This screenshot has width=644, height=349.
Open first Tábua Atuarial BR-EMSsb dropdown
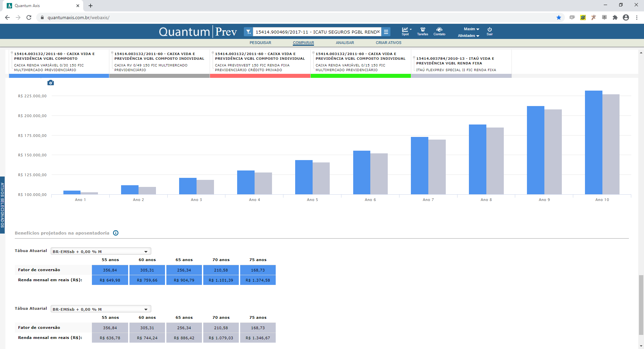(x=101, y=251)
